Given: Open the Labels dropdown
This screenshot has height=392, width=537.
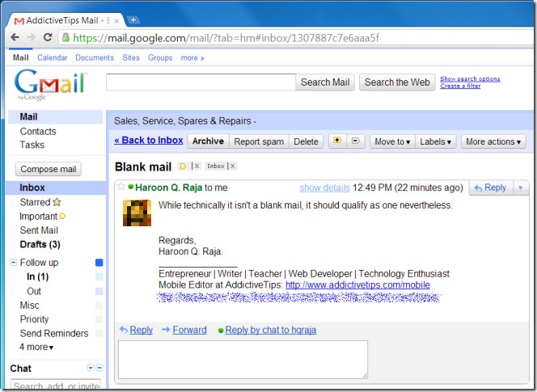Looking at the screenshot, I should (436, 141).
